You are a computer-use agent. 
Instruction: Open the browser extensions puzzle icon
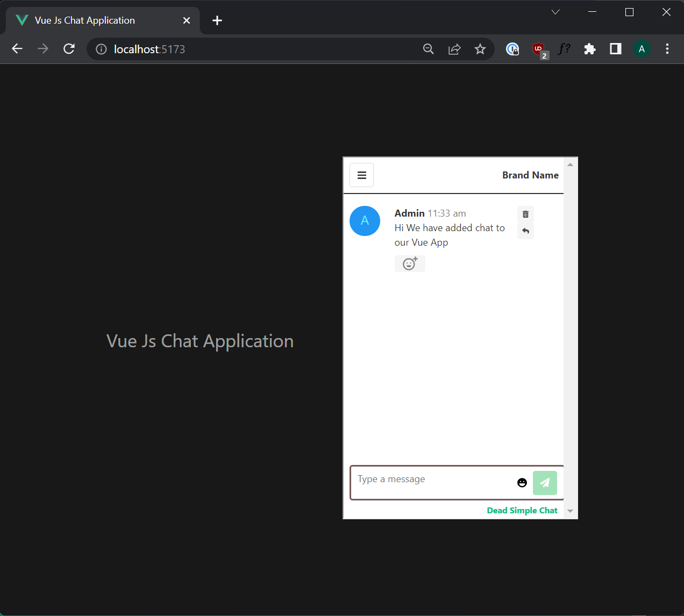coord(589,48)
